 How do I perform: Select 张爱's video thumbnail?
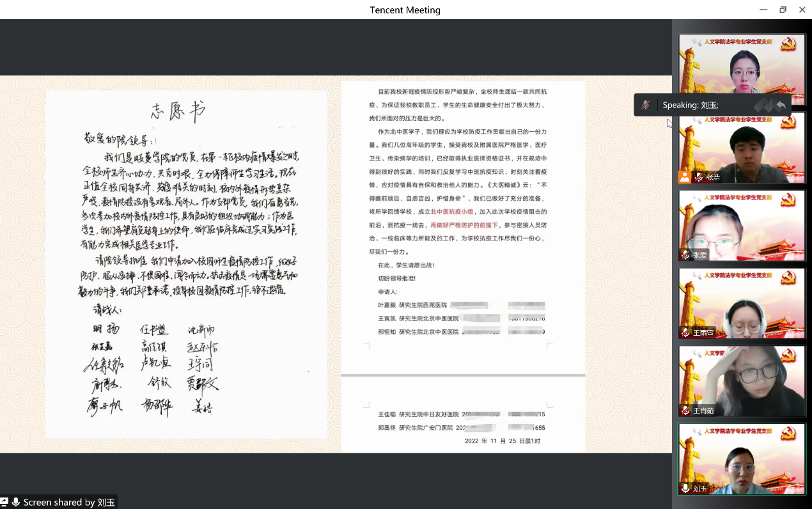pyautogui.click(x=742, y=225)
